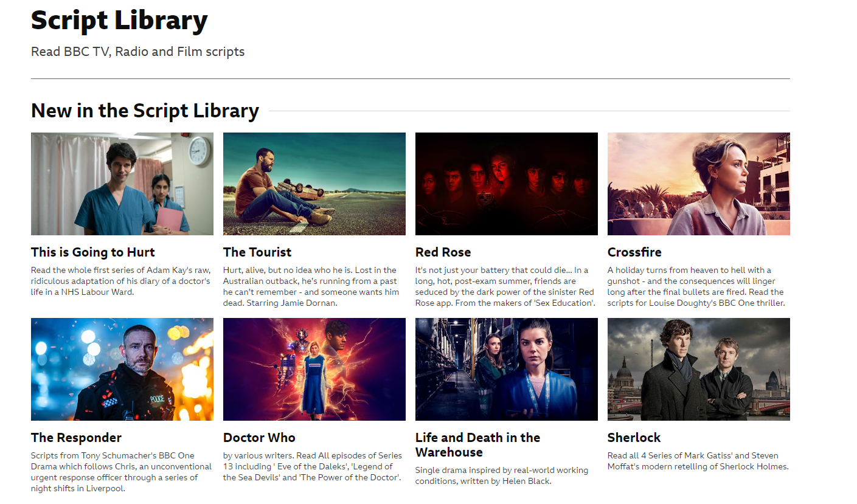The width and height of the screenshot is (857, 504).
Task: Click description starting 'It's not just your battery'
Action: point(505,286)
